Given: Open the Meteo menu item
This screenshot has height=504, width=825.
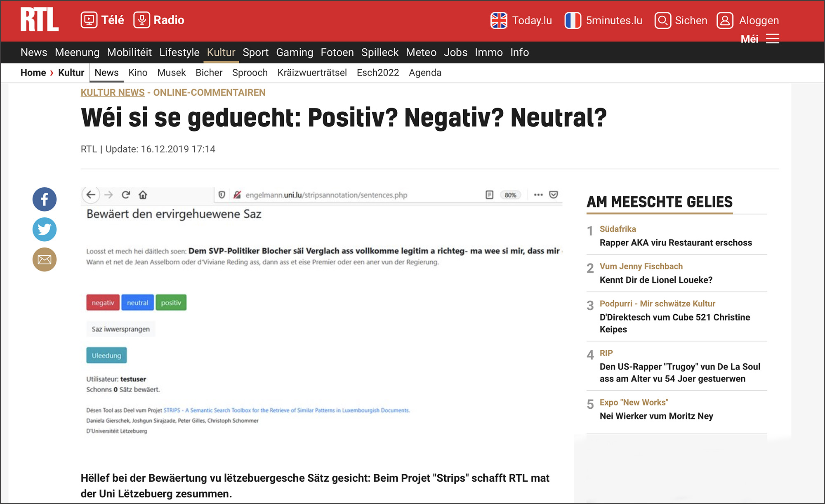Looking at the screenshot, I should pos(421,52).
